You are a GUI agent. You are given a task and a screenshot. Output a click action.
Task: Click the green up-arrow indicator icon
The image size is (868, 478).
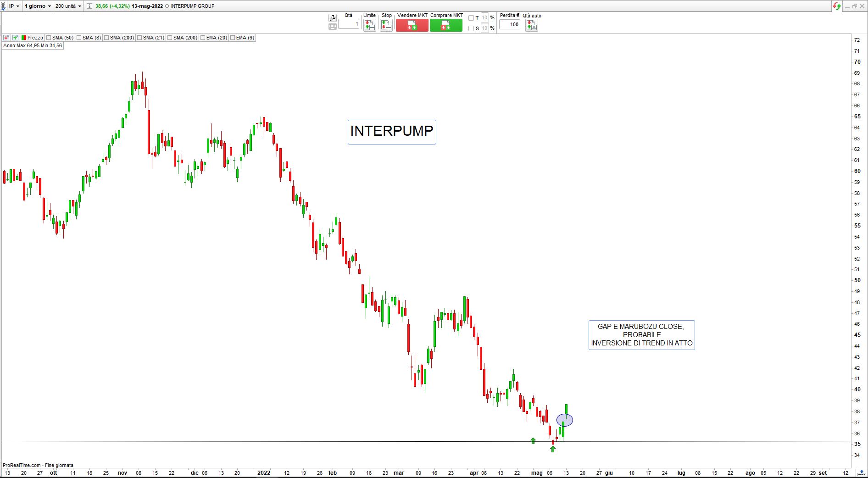tap(15, 38)
